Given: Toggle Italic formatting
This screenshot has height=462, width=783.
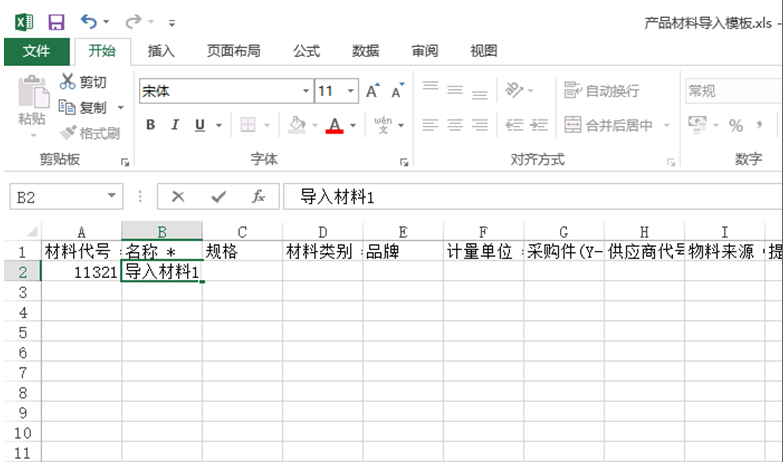Looking at the screenshot, I should pyautogui.click(x=175, y=124).
